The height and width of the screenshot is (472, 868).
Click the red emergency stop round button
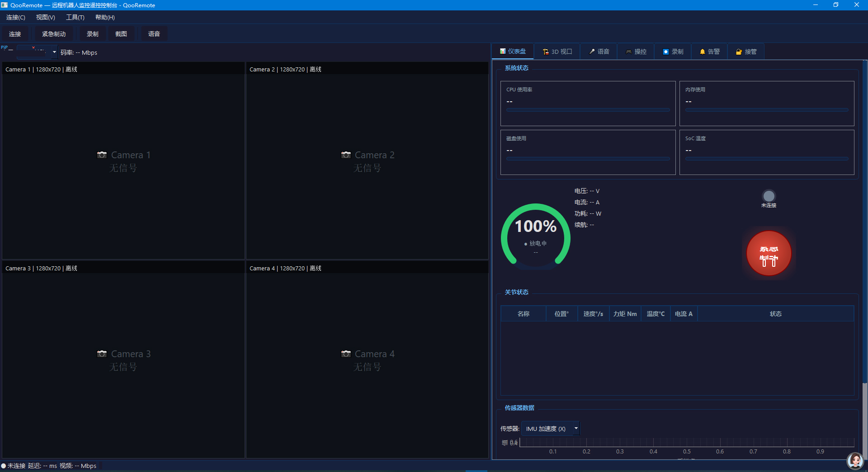tap(769, 253)
